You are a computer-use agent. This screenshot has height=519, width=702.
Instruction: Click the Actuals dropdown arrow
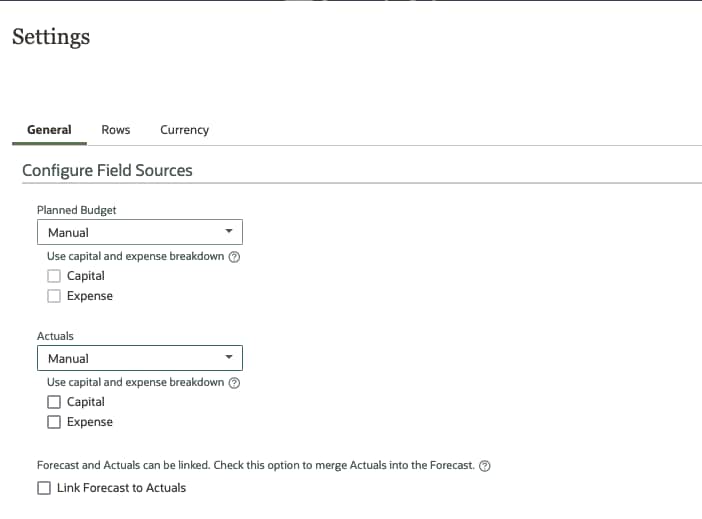tap(229, 358)
